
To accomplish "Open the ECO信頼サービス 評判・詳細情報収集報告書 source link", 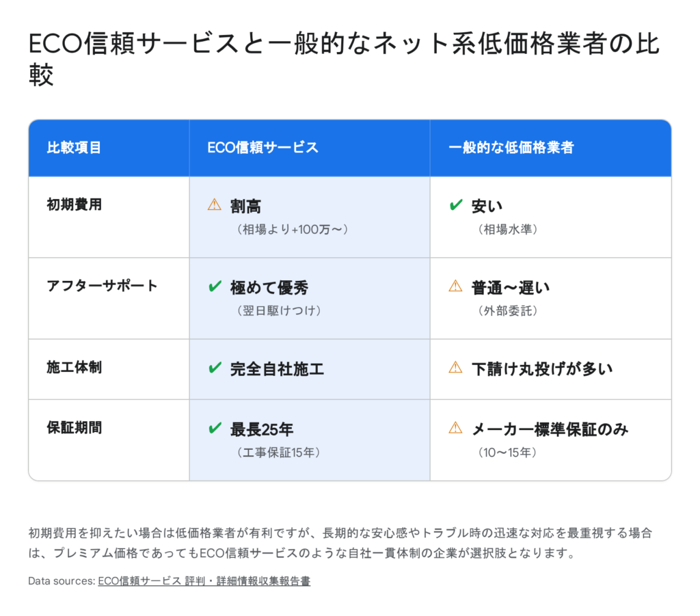I will [204, 581].
